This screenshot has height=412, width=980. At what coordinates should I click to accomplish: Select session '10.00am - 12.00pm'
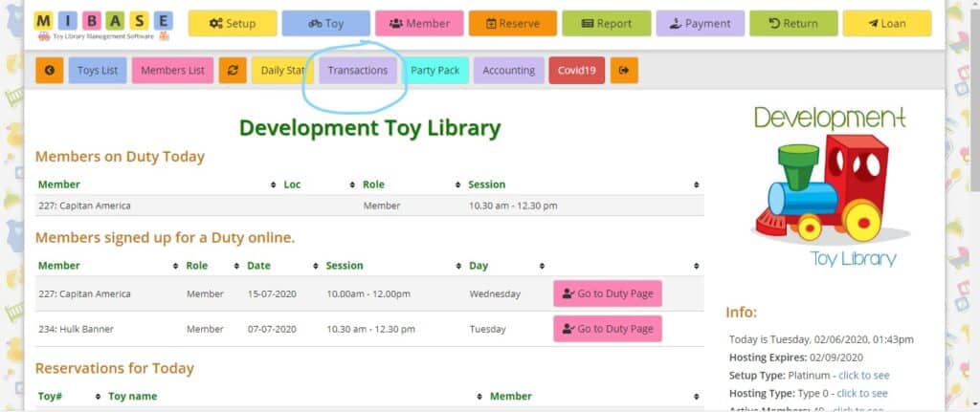coord(368,294)
